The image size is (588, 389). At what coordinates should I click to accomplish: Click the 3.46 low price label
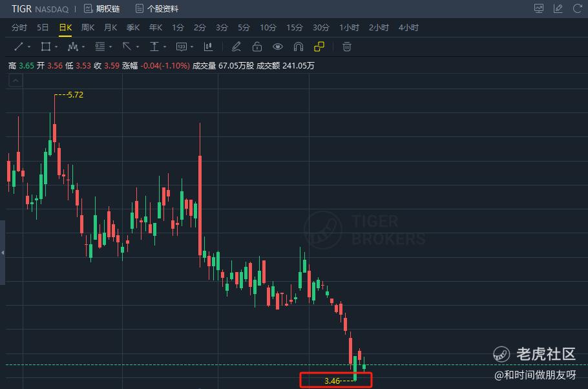click(x=332, y=381)
